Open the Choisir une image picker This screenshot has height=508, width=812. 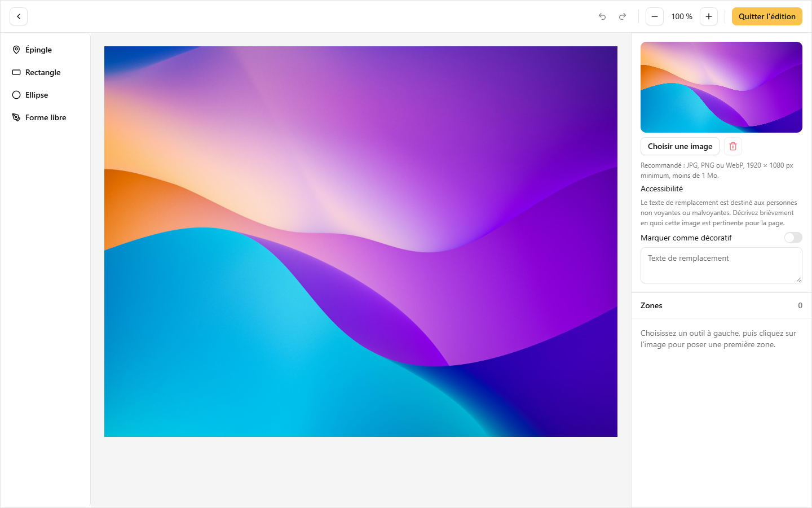[x=680, y=146]
